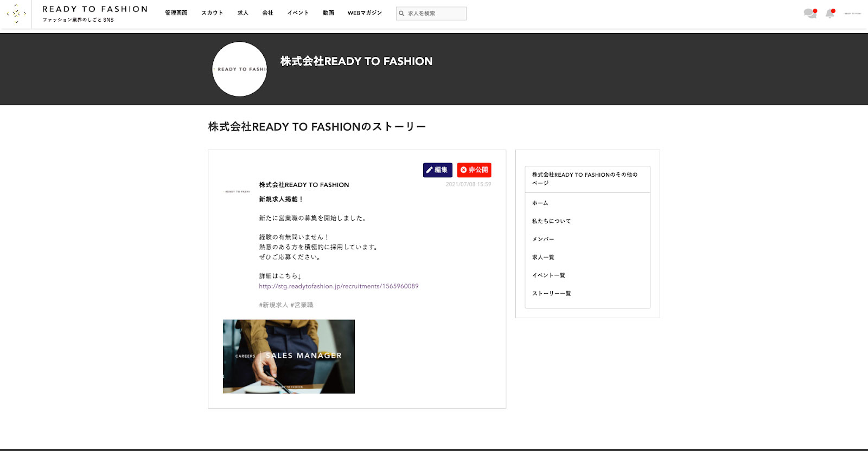The width and height of the screenshot is (868, 451).
Task: Open メンバー in the sidebar
Action: pos(543,239)
